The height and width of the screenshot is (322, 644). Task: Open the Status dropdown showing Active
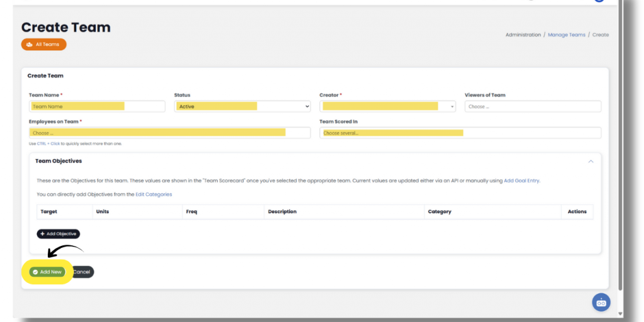(x=242, y=106)
